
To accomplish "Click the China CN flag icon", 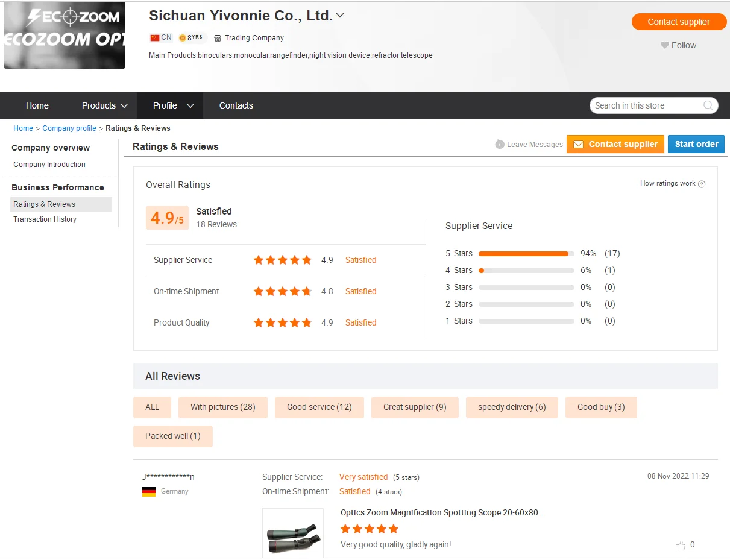I will (155, 37).
